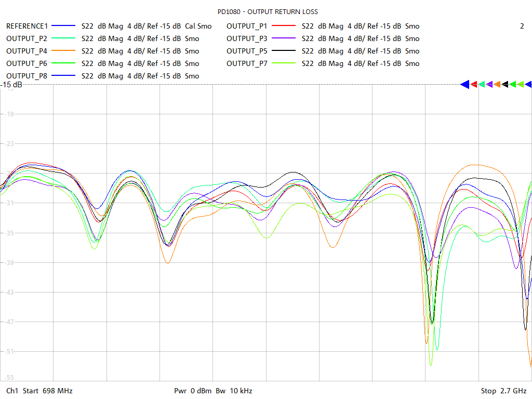Screen dimensions: 532x399
Task: Select the orange OUTPUT_P4 marker arrow
Action: pos(498,84)
